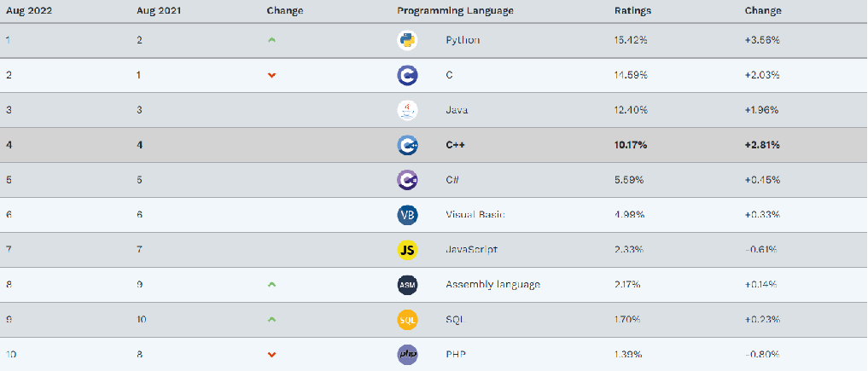Select the Assembly language name text
This screenshot has width=868, height=371.
click(492, 285)
